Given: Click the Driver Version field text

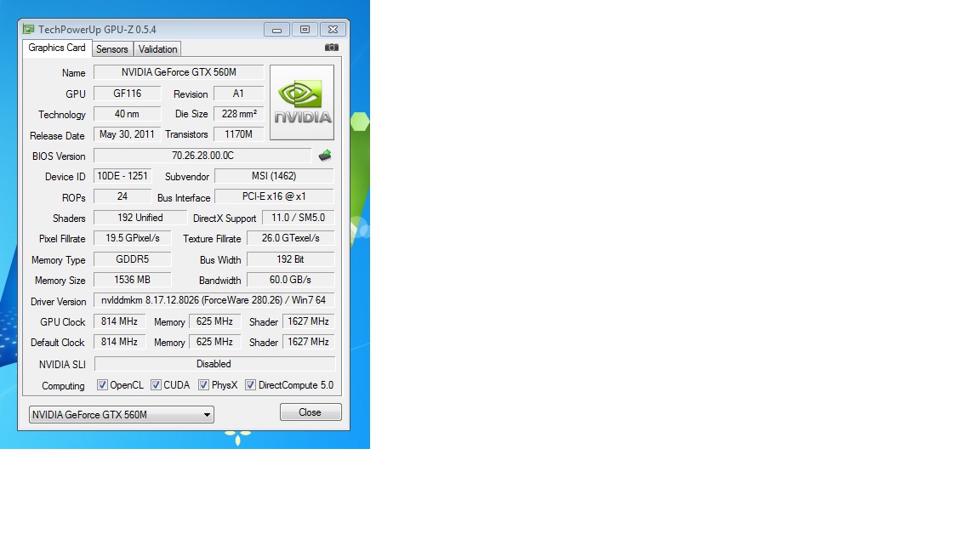Looking at the screenshot, I should (x=214, y=300).
